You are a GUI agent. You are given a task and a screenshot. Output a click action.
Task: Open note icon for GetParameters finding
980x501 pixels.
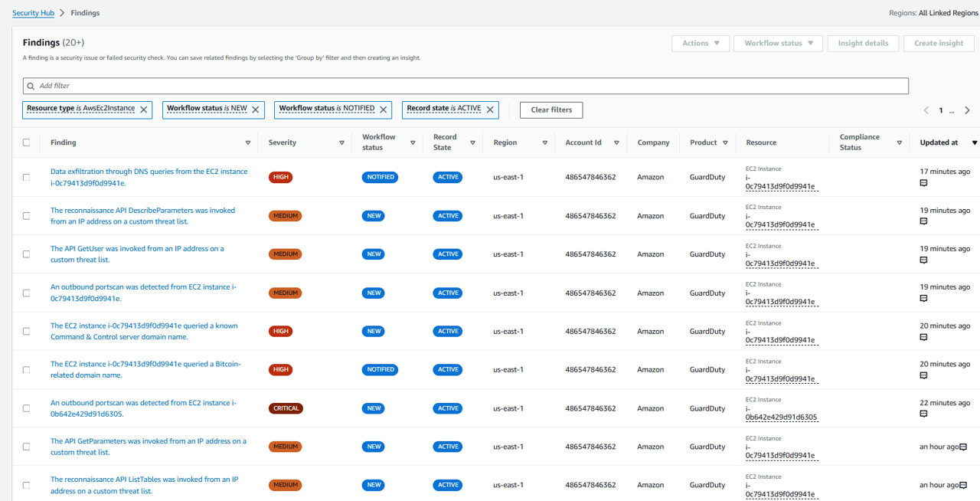(x=963, y=447)
